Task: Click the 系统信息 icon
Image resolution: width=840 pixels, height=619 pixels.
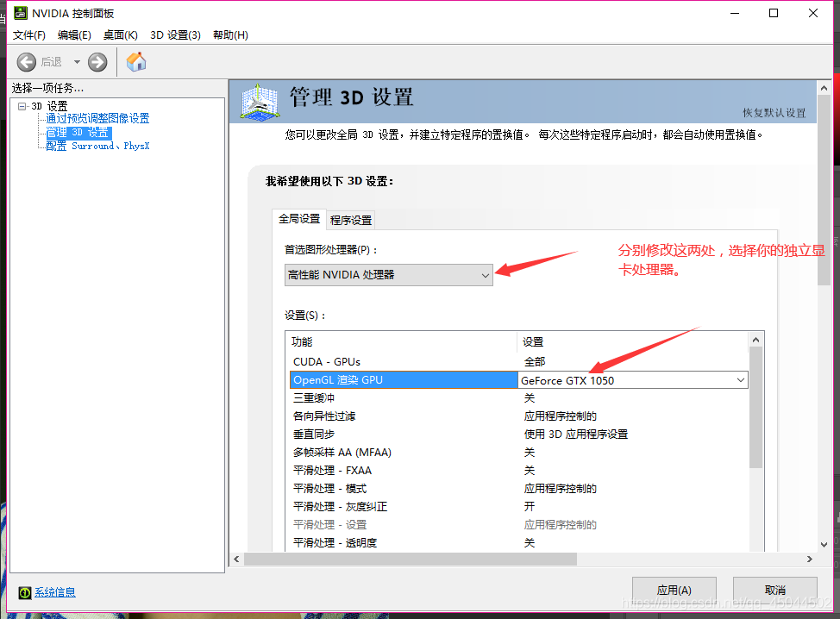Action: [25, 592]
